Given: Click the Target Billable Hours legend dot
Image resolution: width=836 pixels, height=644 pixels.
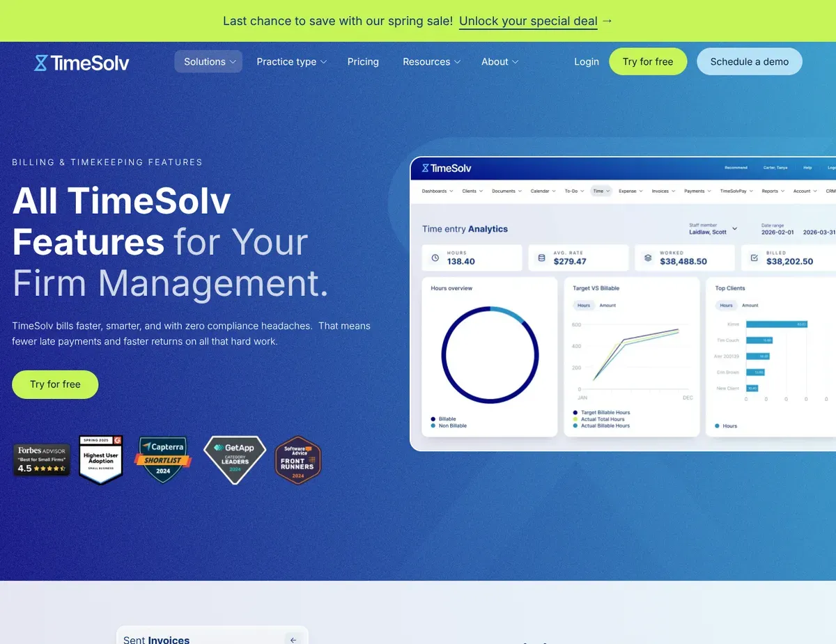Looking at the screenshot, I should (x=575, y=413).
